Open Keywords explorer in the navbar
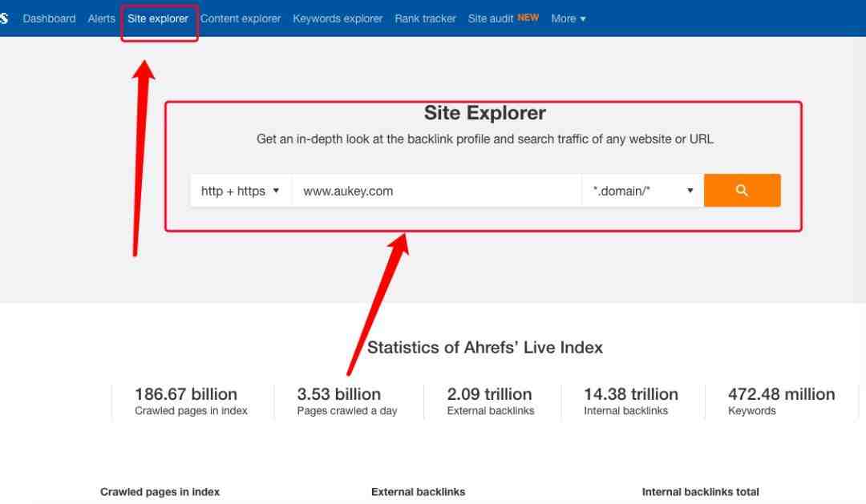The image size is (866, 504). [x=338, y=18]
